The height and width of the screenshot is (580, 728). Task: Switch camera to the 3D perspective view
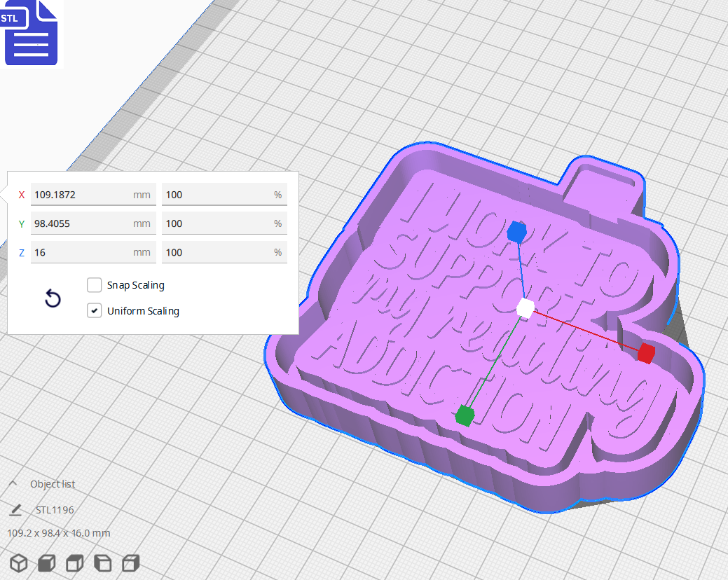(x=18, y=563)
